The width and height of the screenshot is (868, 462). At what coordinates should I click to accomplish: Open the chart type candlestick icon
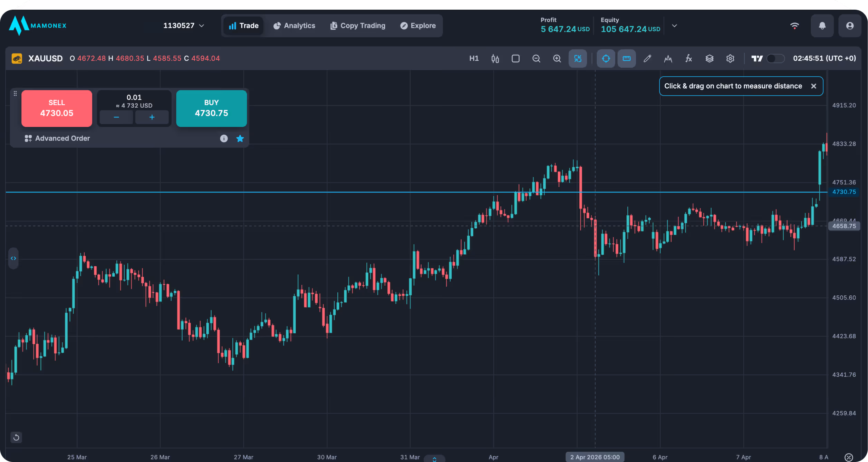(x=495, y=59)
